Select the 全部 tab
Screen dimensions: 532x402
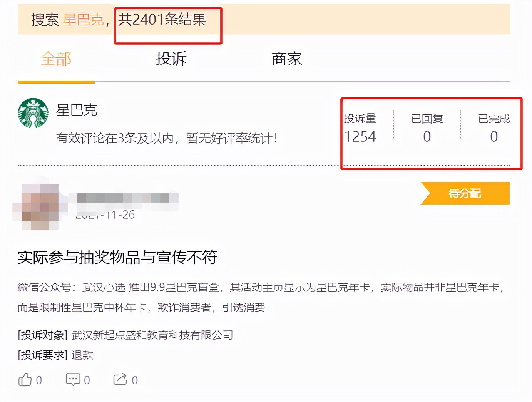click(56, 59)
